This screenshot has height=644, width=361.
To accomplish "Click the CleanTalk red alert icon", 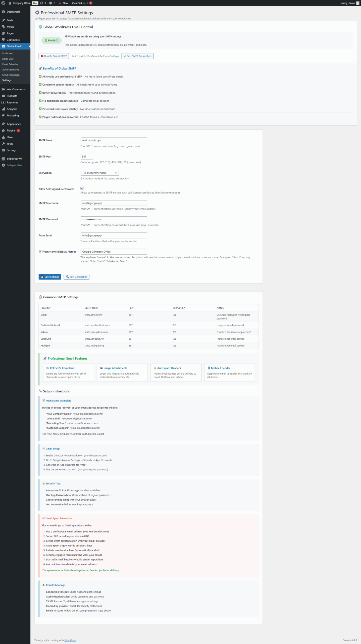I will pos(91,3).
